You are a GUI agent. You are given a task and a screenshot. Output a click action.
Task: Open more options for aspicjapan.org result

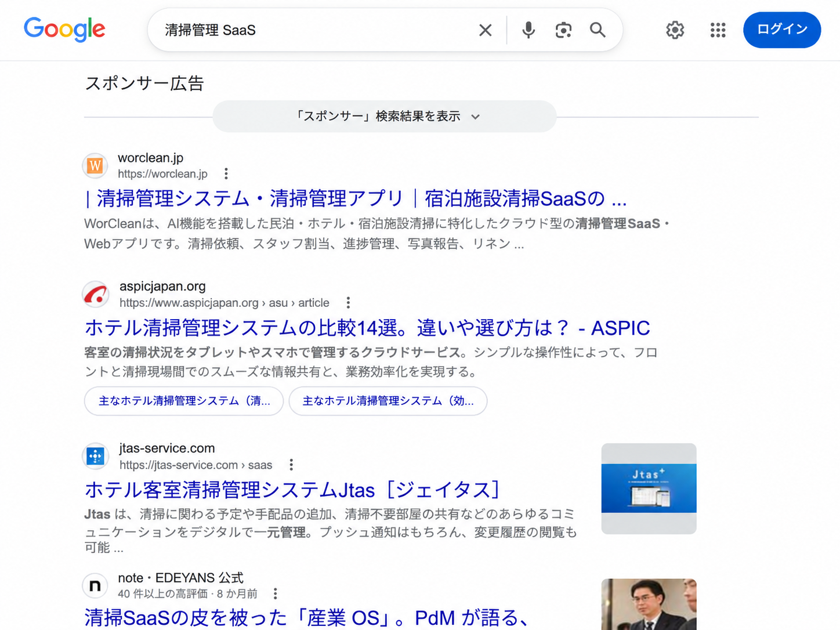coord(348,302)
